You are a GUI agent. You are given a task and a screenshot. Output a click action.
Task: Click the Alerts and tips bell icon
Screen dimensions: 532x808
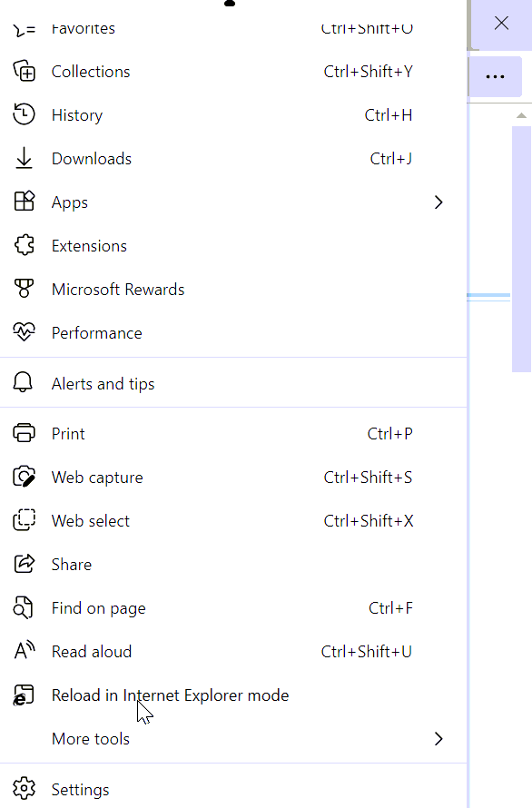pyautogui.click(x=23, y=382)
